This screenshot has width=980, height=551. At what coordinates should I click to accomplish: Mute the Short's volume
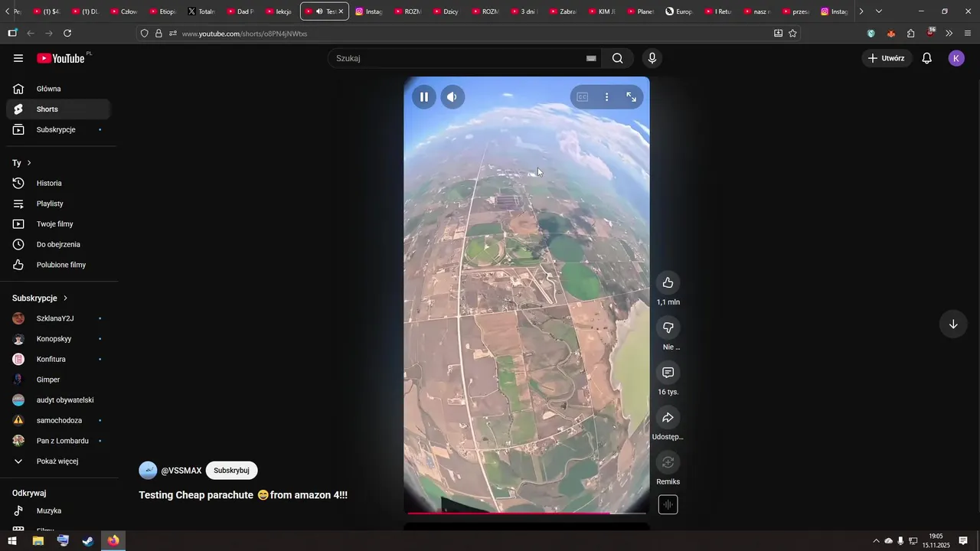452,97
